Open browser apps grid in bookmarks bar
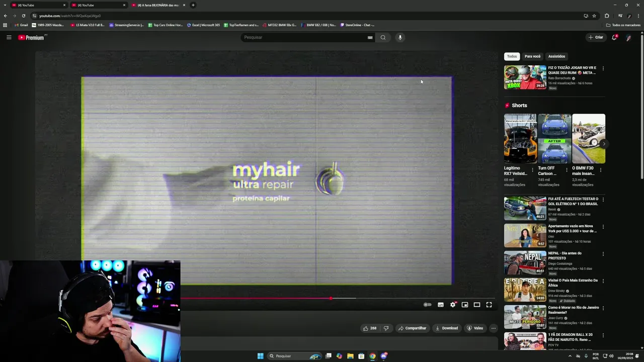 point(5,25)
